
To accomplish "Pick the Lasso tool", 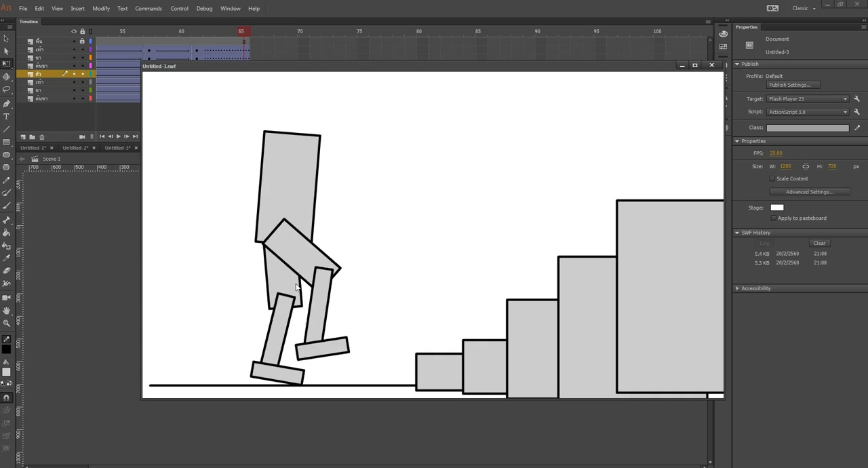I will [6, 90].
